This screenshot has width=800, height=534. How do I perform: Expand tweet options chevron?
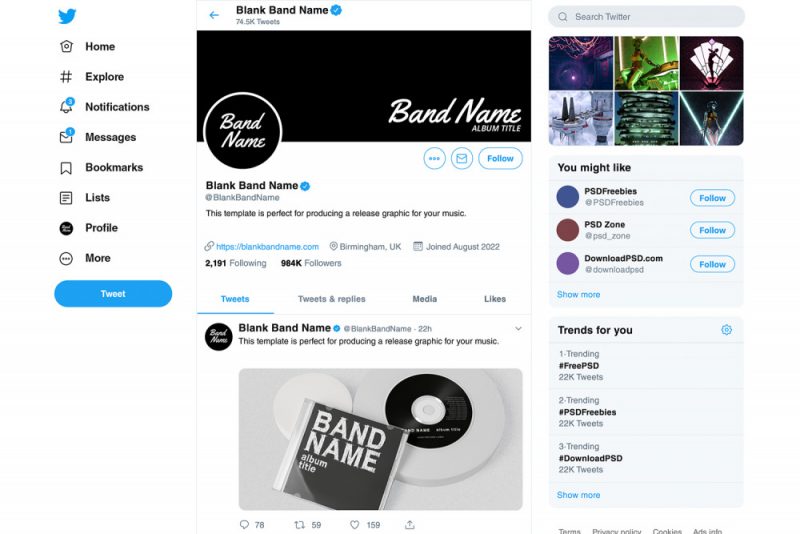518,329
